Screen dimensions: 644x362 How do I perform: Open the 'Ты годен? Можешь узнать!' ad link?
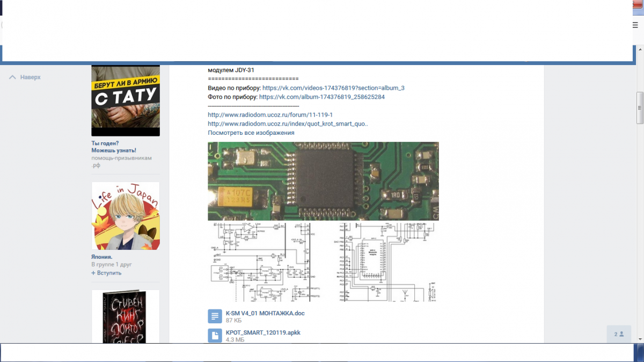click(114, 147)
